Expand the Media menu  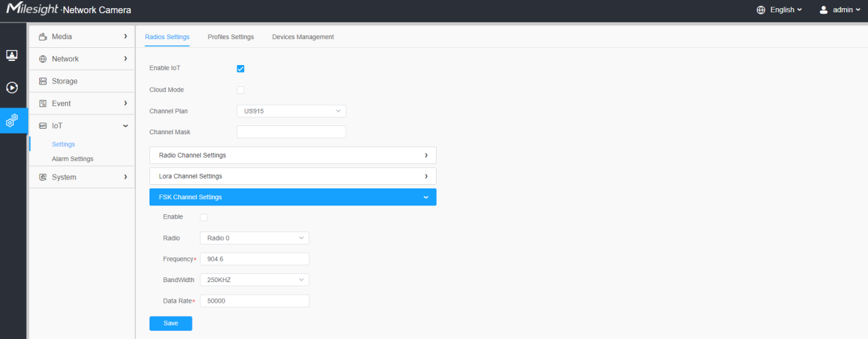82,36
